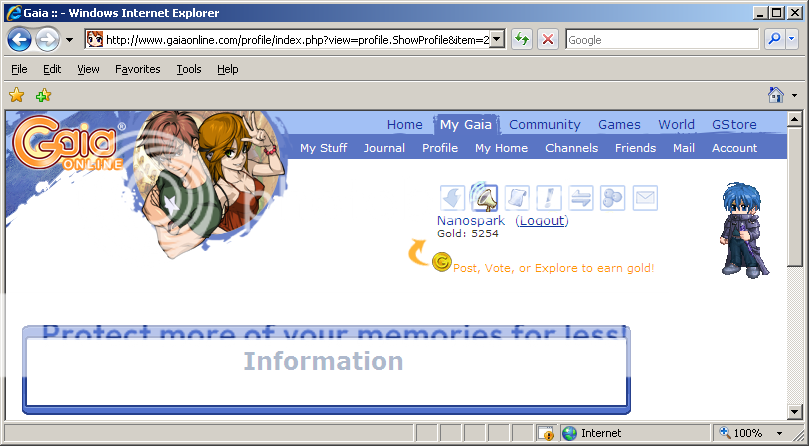
Task: Select the My Gaia tab
Action: [x=465, y=125]
